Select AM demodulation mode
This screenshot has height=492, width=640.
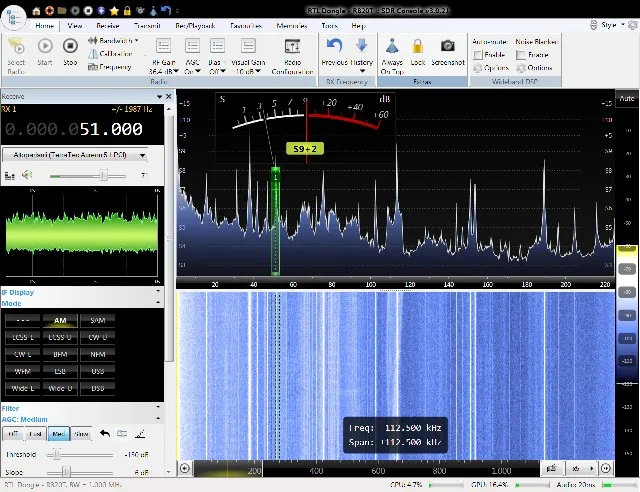click(59, 320)
